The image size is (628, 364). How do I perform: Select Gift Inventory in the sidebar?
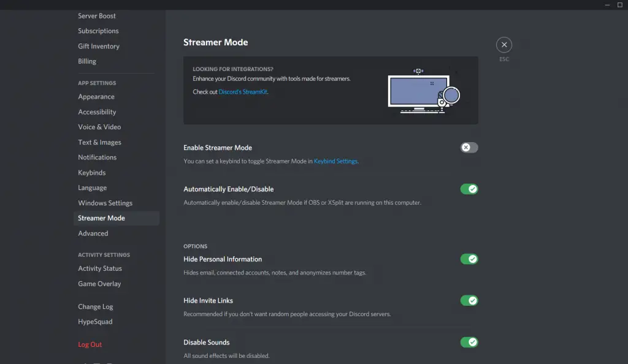pyautogui.click(x=99, y=46)
